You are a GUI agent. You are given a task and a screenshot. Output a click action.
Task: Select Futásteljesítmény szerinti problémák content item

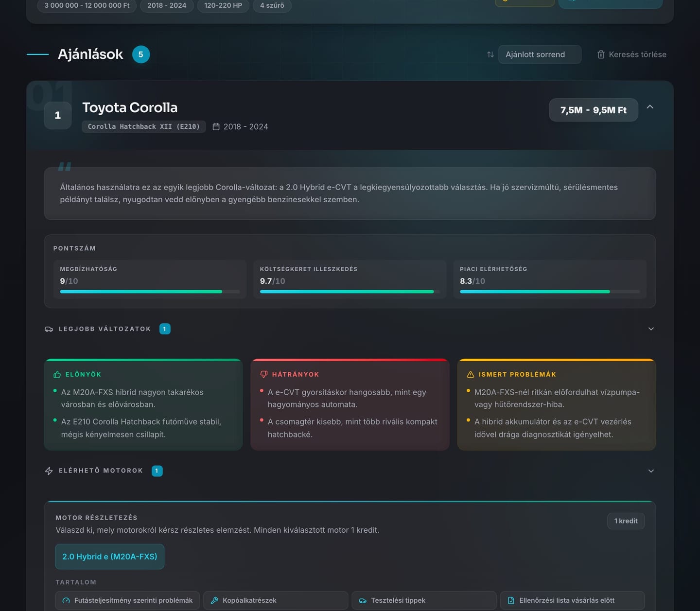point(128,600)
